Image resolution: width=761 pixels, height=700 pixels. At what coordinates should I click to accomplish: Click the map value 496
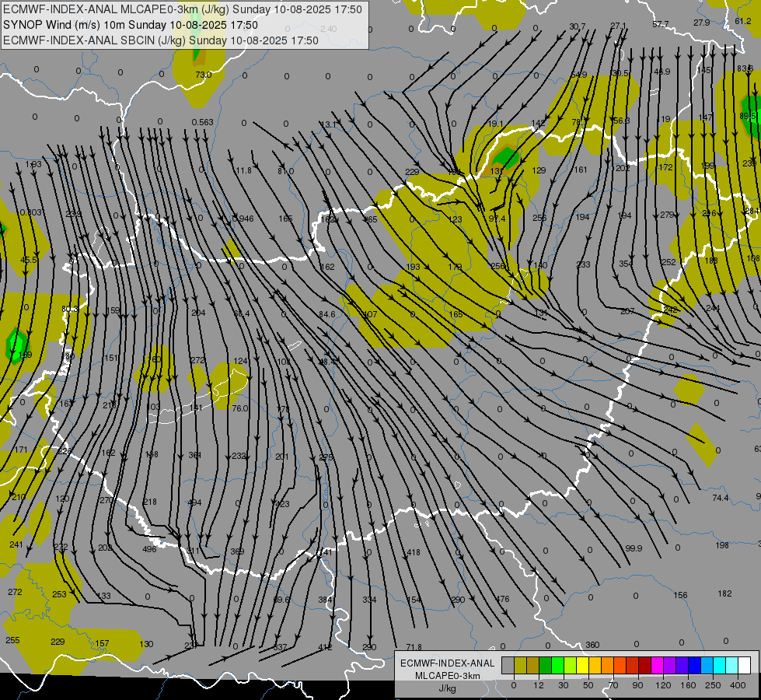(149, 549)
